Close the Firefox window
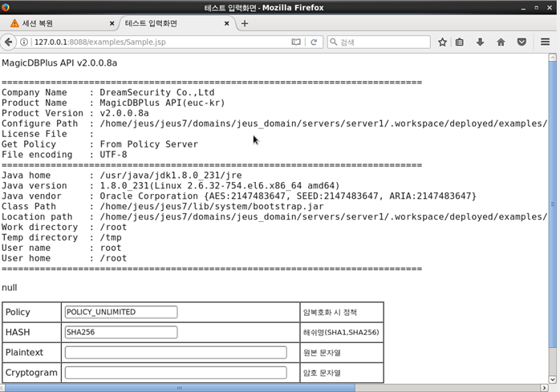Viewport: 560px width, 392px height. [x=550, y=7]
